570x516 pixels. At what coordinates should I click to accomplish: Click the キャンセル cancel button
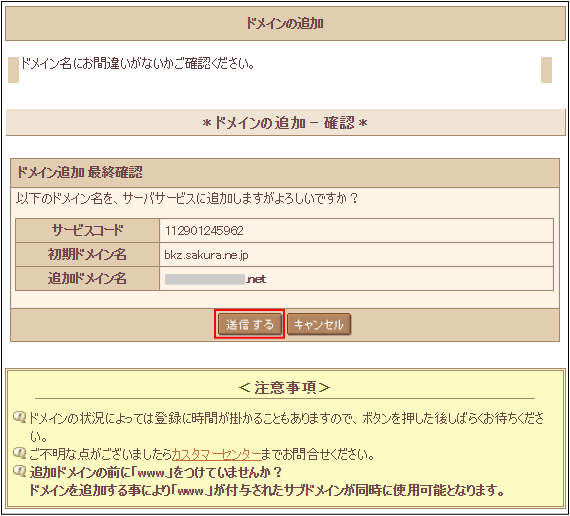tap(319, 324)
